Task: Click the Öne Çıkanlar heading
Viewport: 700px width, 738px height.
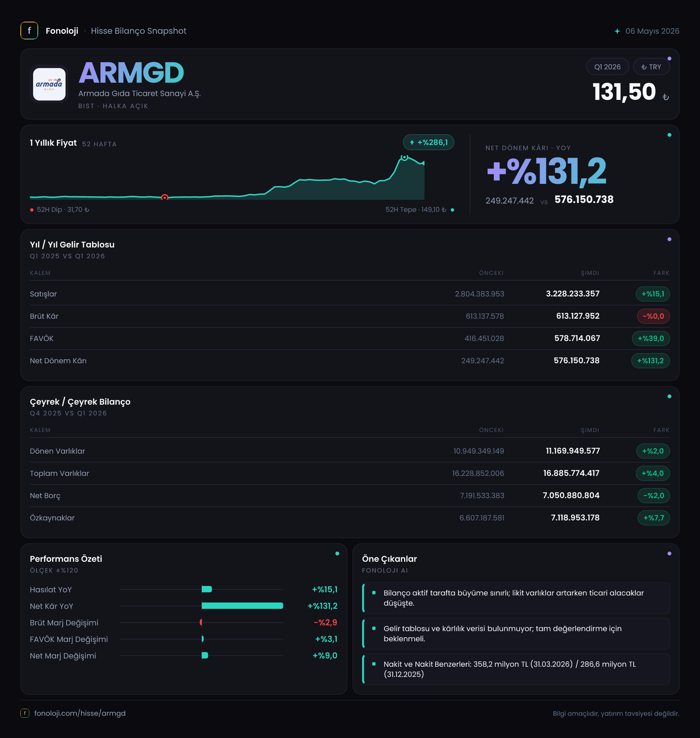Action: [x=389, y=559]
